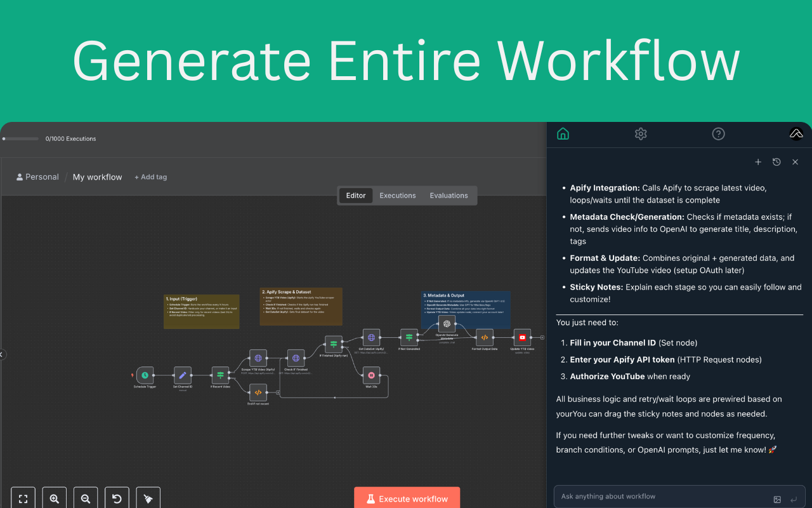812x508 pixels.
Task: Switch to the Executions tab
Action: coord(398,196)
